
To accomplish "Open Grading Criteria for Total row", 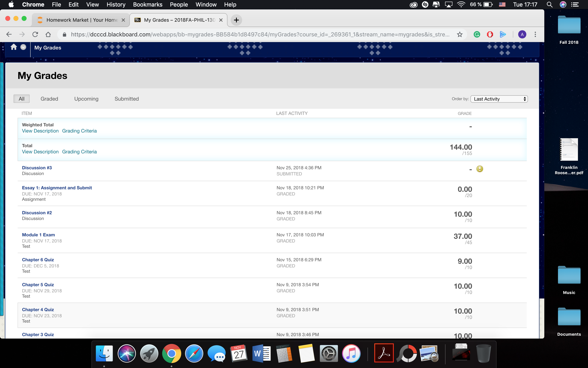I will coord(79,152).
